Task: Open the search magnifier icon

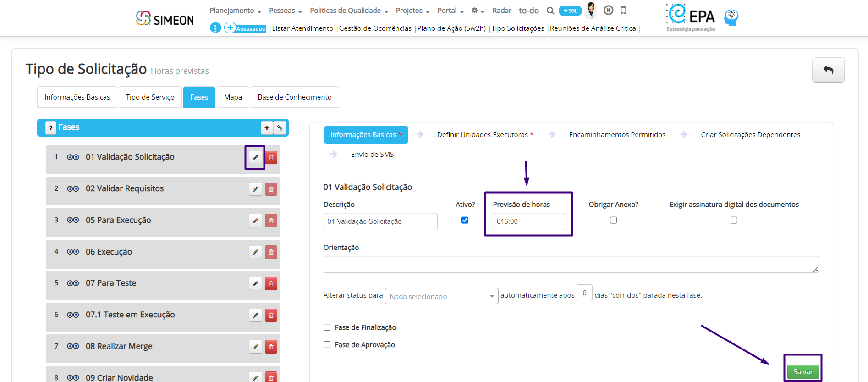Action: click(550, 11)
